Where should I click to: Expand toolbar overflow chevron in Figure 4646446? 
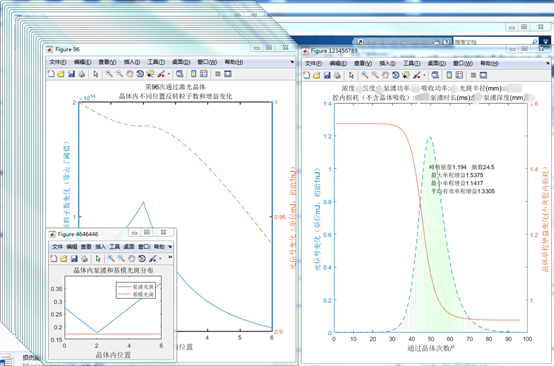click(170, 257)
